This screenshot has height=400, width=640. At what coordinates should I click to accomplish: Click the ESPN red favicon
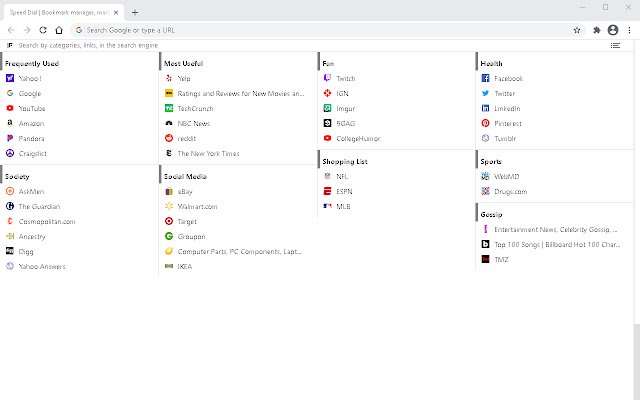pyautogui.click(x=327, y=191)
